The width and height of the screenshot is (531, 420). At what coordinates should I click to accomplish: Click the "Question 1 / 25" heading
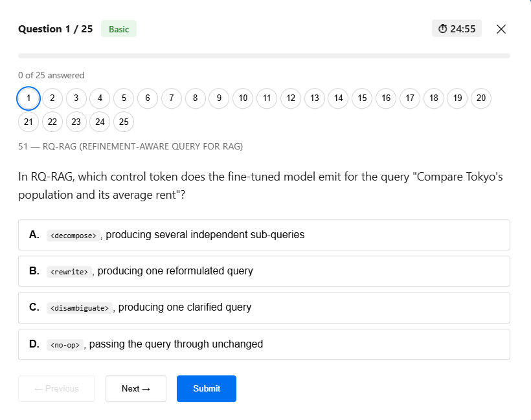(55, 28)
